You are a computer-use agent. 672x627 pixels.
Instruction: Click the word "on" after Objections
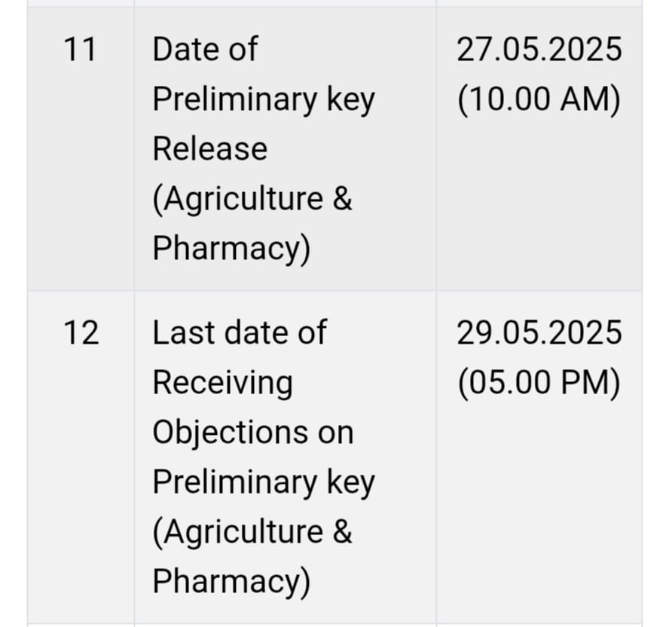pos(335,433)
